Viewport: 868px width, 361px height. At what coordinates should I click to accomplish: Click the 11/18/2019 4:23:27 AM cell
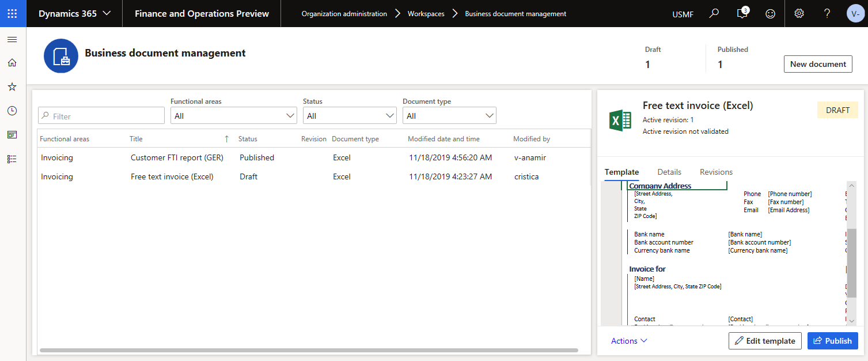[450, 176]
